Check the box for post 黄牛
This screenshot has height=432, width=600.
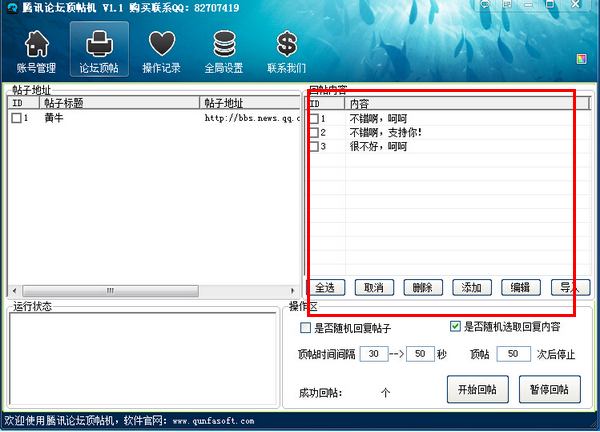[16, 118]
